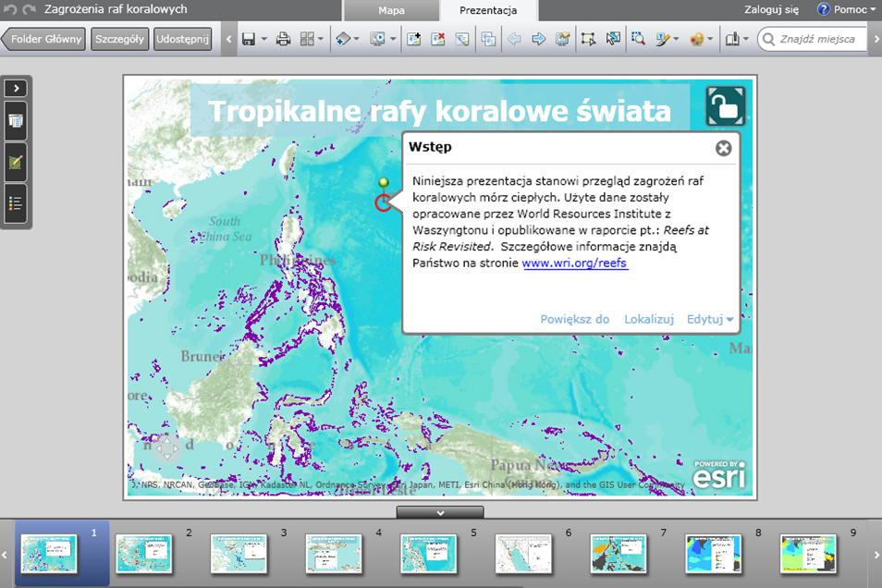Open the Edytuj dropdown in popup
Screen dimensions: 882x588
click(x=710, y=319)
